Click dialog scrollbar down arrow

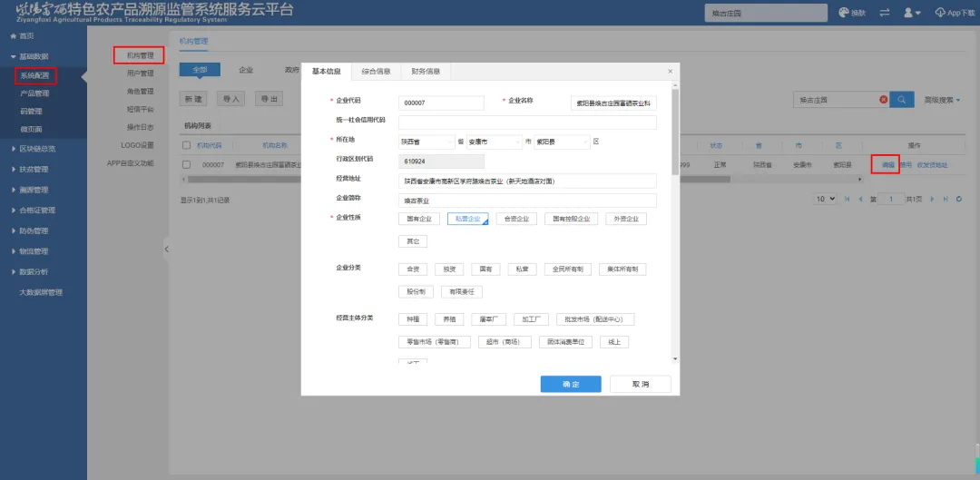click(x=674, y=358)
